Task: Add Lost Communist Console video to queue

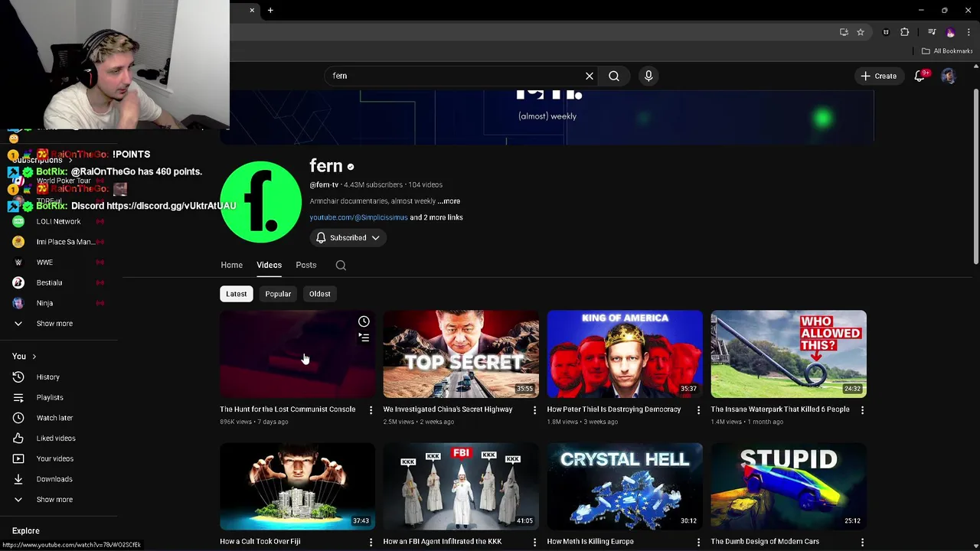Action: [x=364, y=337]
